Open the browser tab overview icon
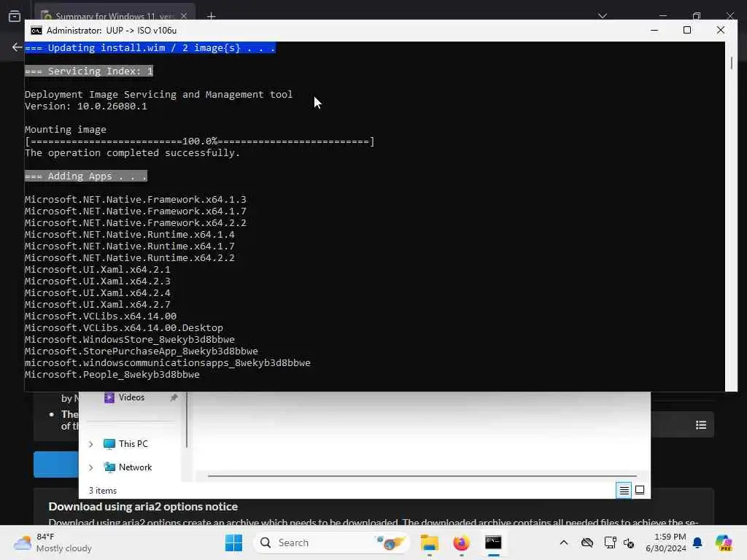 (x=15, y=16)
